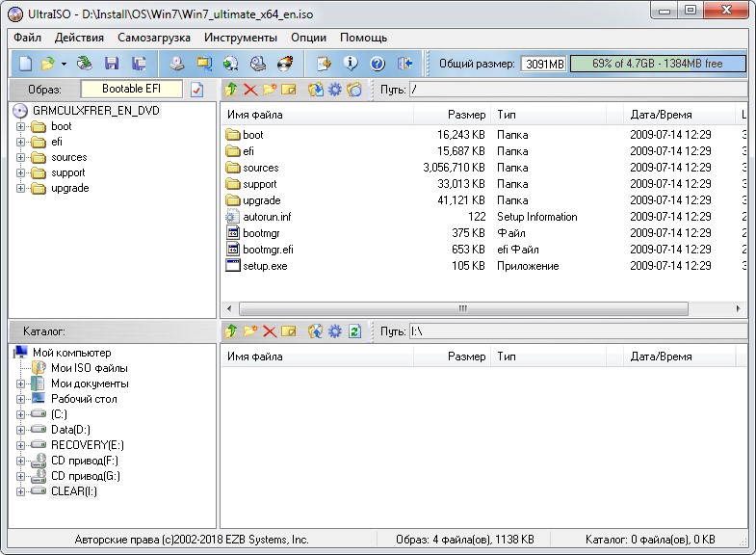Image resolution: width=756 pixels, height=555 pixels.
Task: Expand the RECOVERY(E:) drive node
Action: point(21,445)
